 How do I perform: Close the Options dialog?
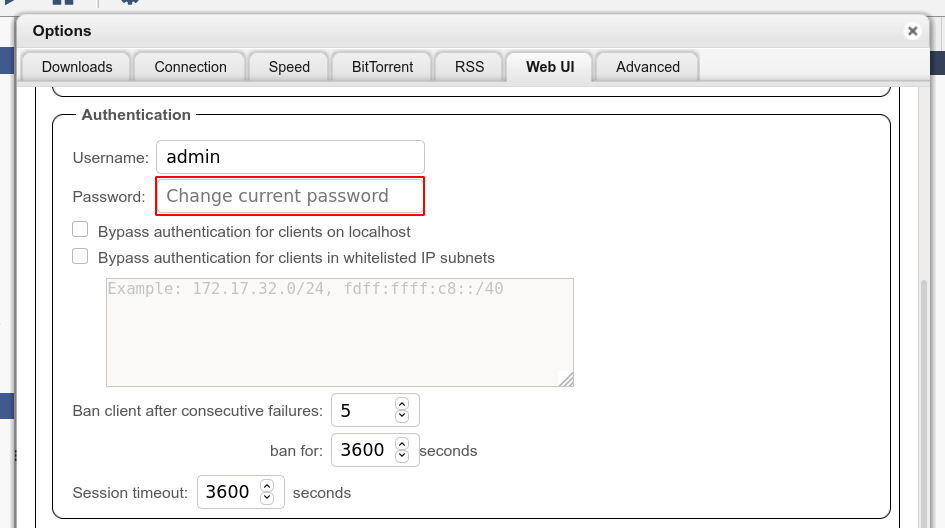(x=912, y=31)
